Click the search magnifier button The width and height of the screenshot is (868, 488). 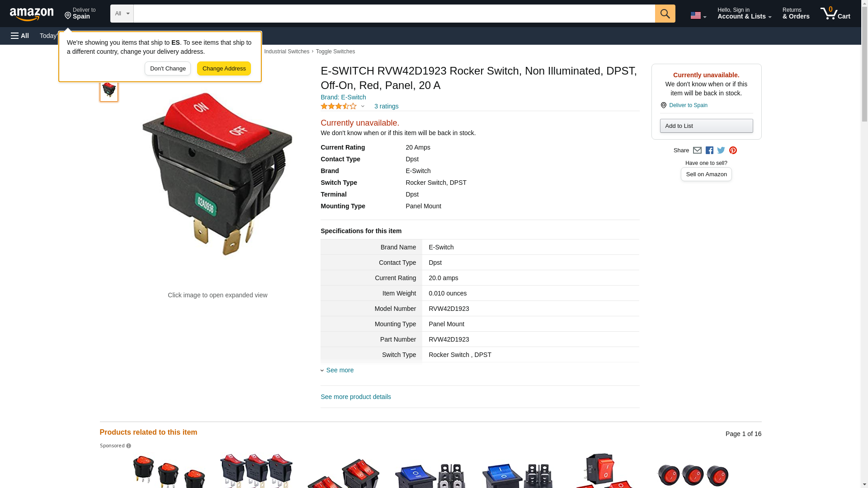point(665,14)
